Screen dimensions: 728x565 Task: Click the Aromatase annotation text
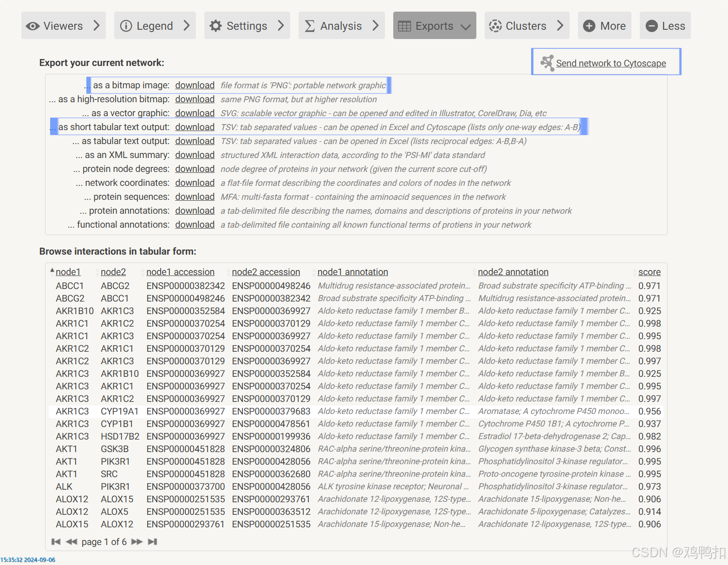point(554,411)
